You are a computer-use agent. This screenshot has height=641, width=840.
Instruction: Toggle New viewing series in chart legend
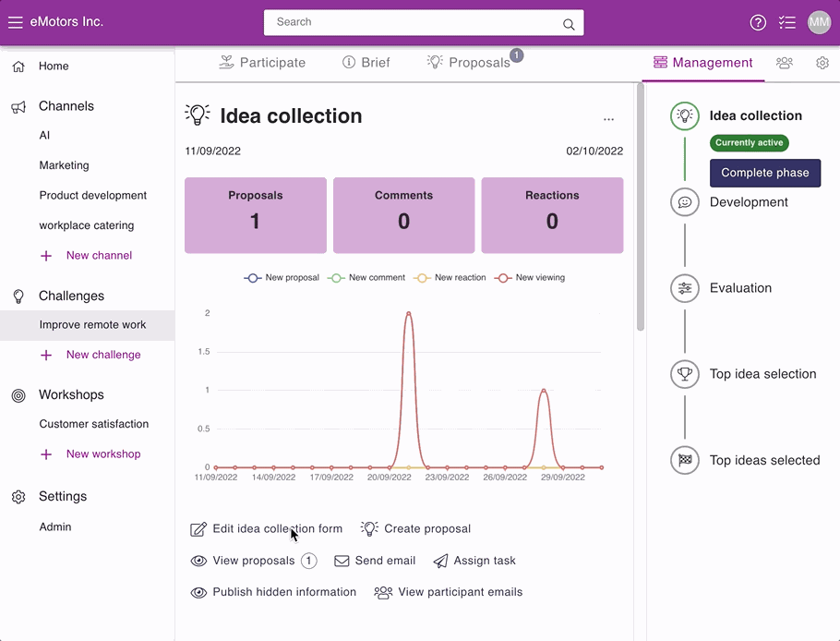pyautogui.click(x=529, y=278)
